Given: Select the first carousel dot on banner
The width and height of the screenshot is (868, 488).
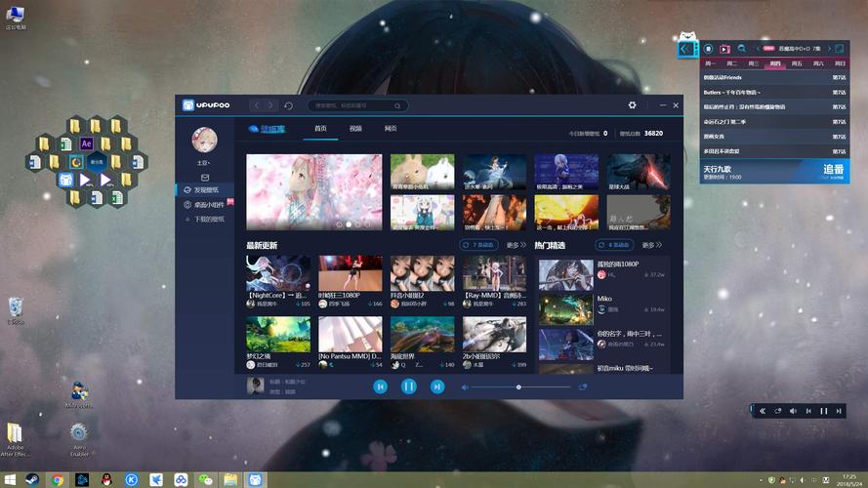Looking at the screenshot, I should (x=339, y=224).
